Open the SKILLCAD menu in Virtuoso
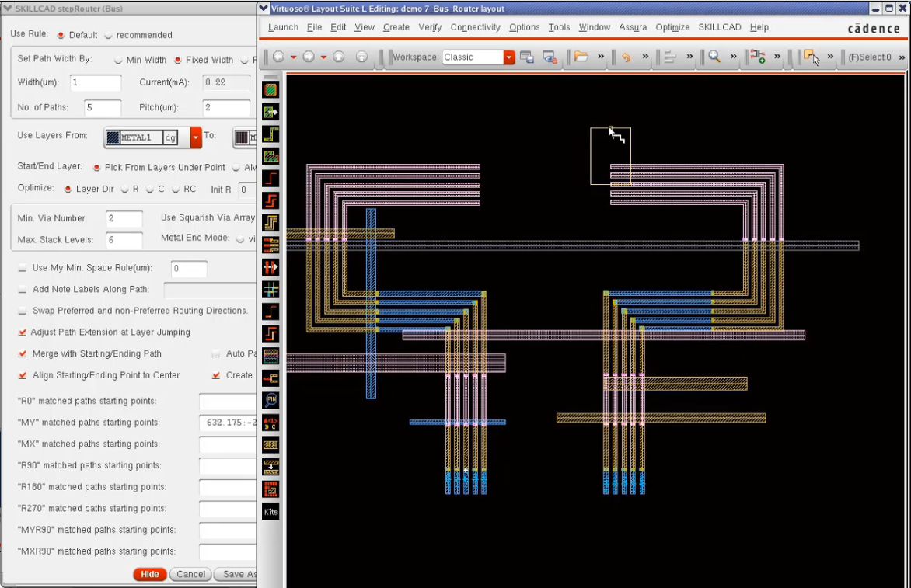Viewport: 911px width, 588px height. 719,27
